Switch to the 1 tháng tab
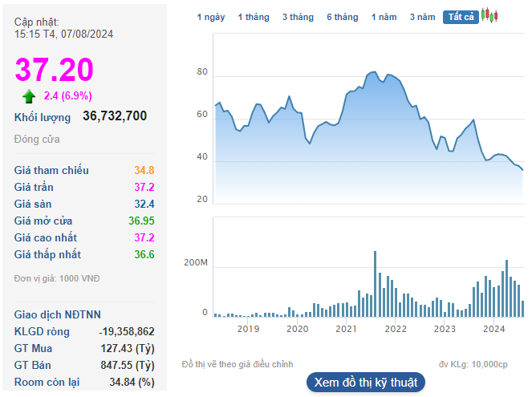The height and width of the screenshot is (397, 532). [254, 17]
